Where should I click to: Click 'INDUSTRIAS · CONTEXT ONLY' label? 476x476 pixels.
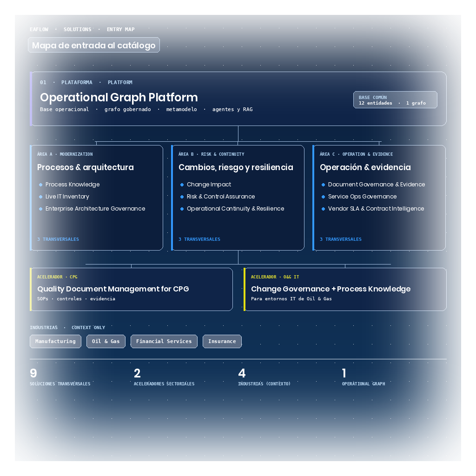67,328
